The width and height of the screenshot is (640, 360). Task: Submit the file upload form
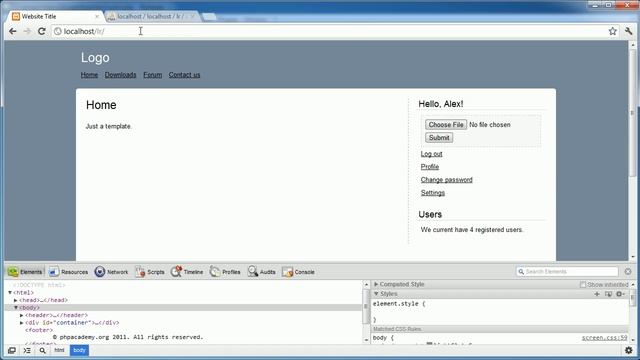coord(439,138)
